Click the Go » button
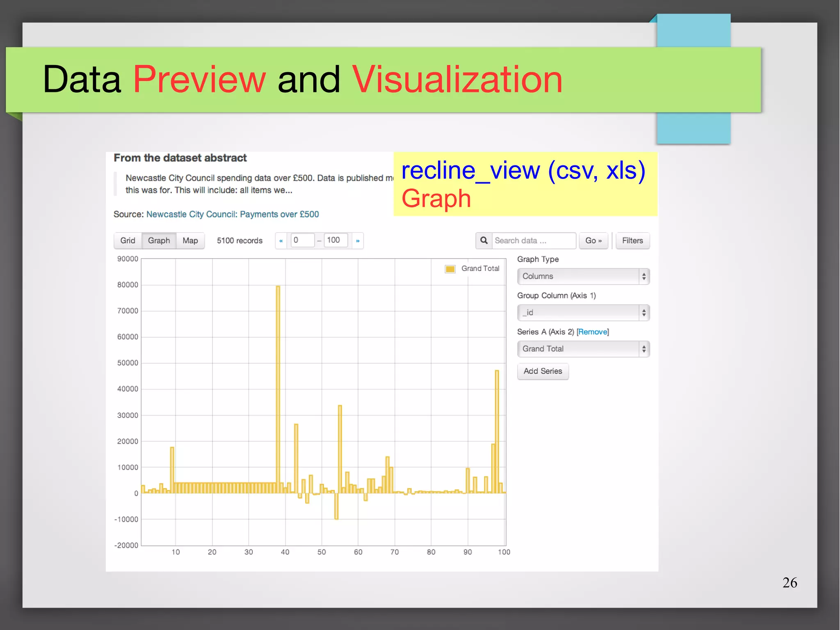 pos(593,241)
